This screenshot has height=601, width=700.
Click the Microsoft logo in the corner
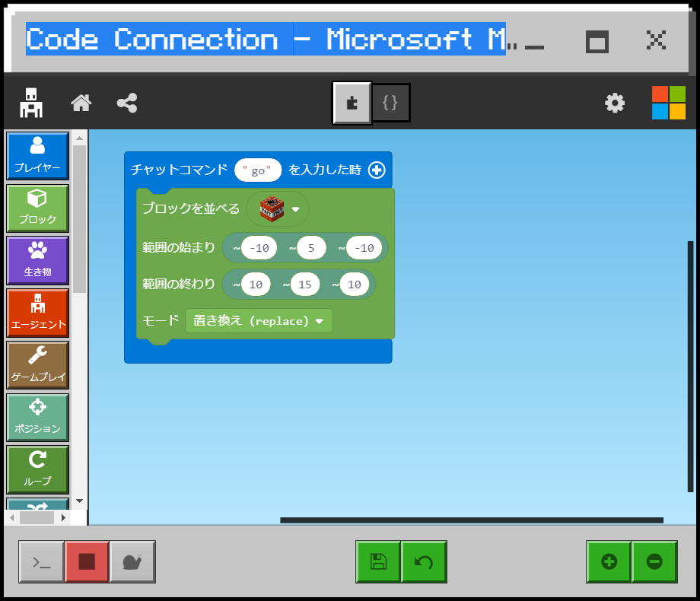668,101
